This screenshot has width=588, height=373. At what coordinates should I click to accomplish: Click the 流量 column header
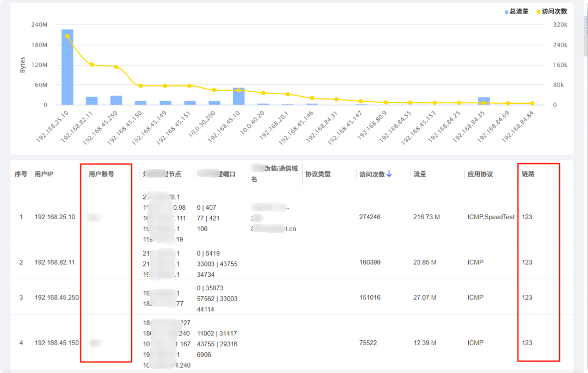coord(420,174)
